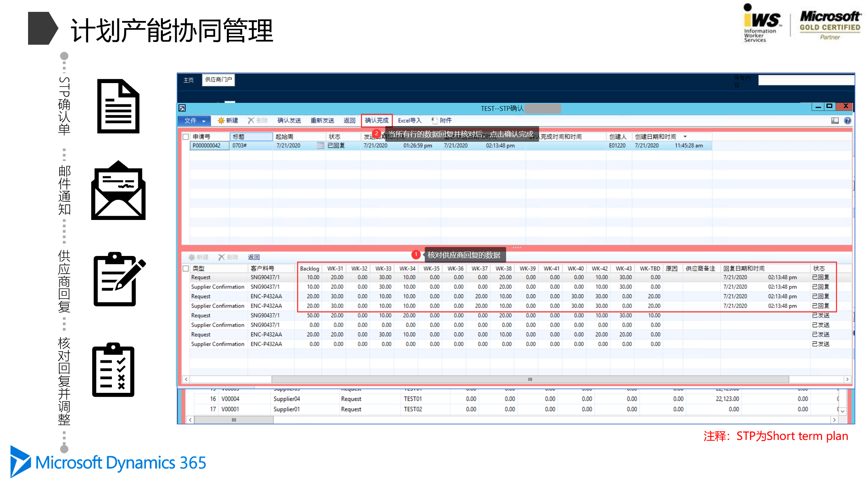
Task: Click 返回 in the lower grid toolbar
Action: point(254,257)
